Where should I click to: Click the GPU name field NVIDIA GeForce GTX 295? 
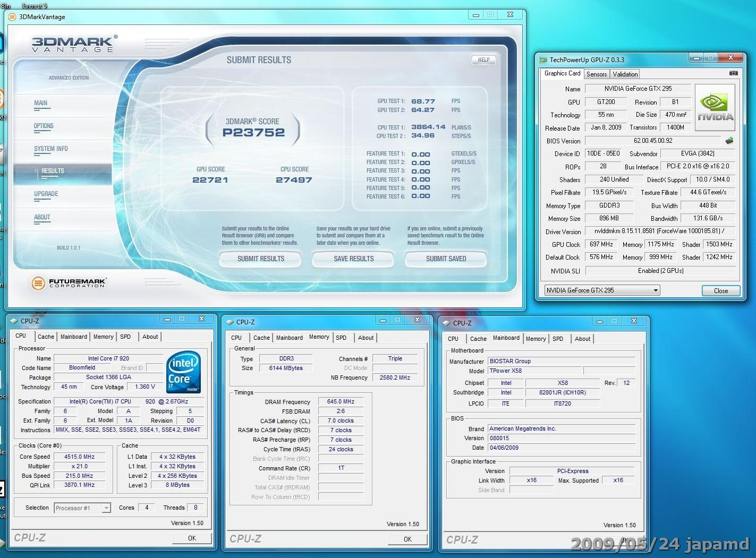click(638, 89)
